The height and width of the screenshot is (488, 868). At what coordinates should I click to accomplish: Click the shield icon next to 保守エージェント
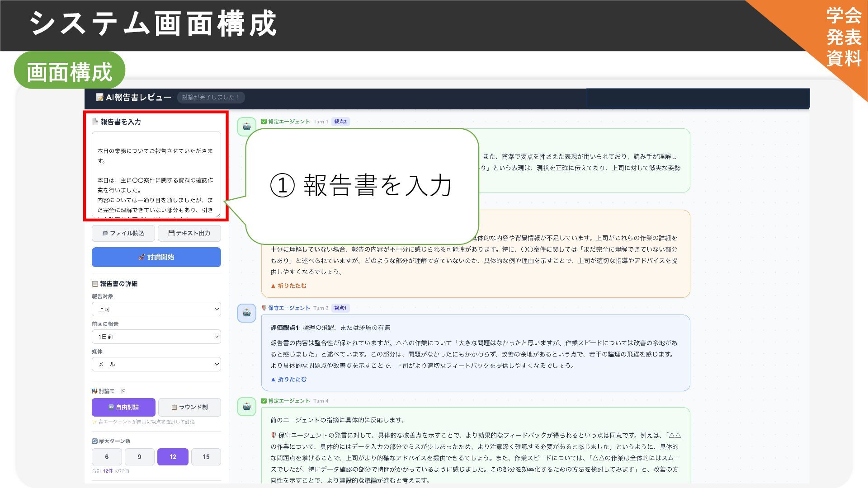(264, 308)
